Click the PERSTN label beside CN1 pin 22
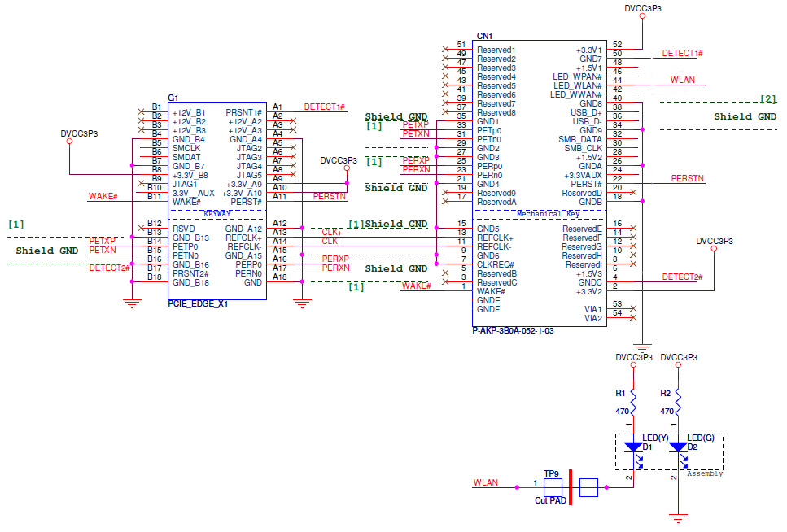 (x=688, y=177)
